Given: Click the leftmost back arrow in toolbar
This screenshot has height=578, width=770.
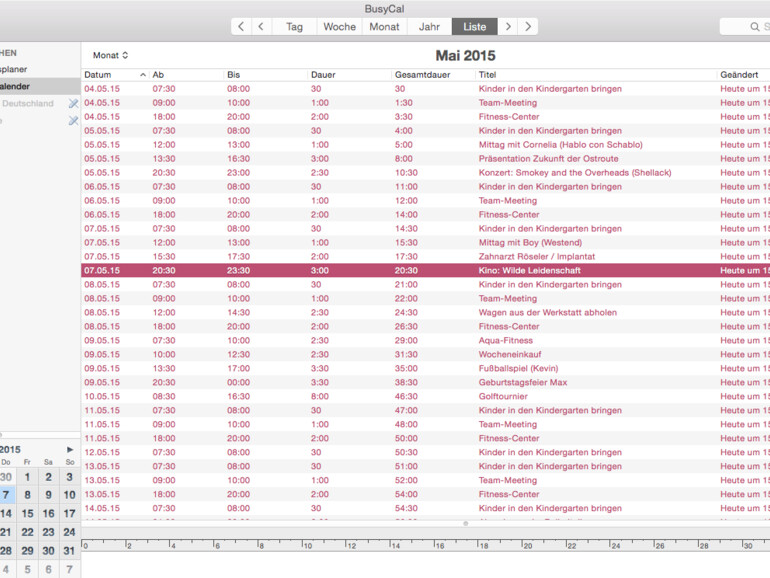Looking at the screenshot, I should point(241,27).
